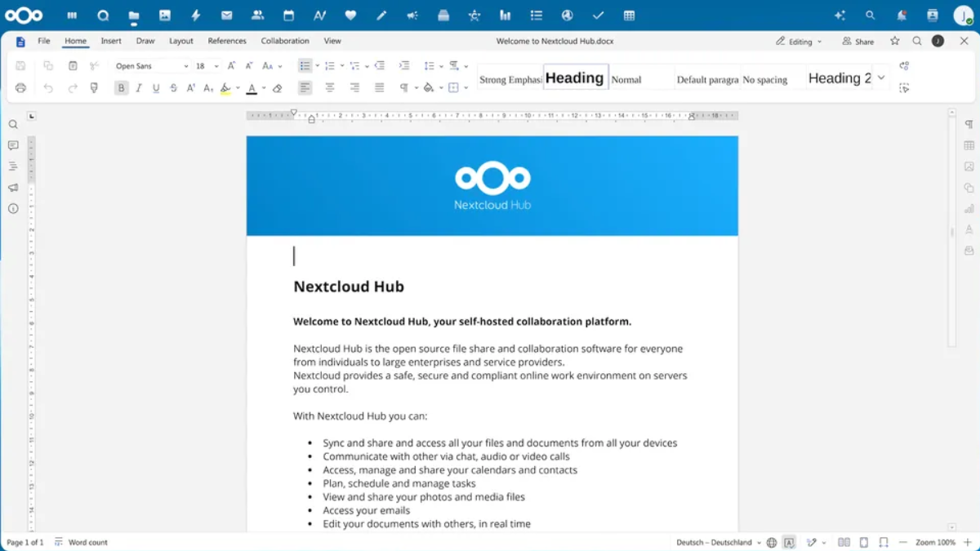Apply strikethrough formatting
Viewport: 980px width, 551px height.
coord(173,88)
